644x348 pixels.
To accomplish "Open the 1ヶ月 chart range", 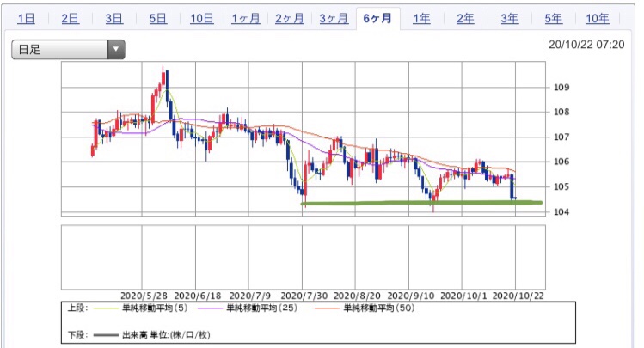I will (x=246, y=18).
